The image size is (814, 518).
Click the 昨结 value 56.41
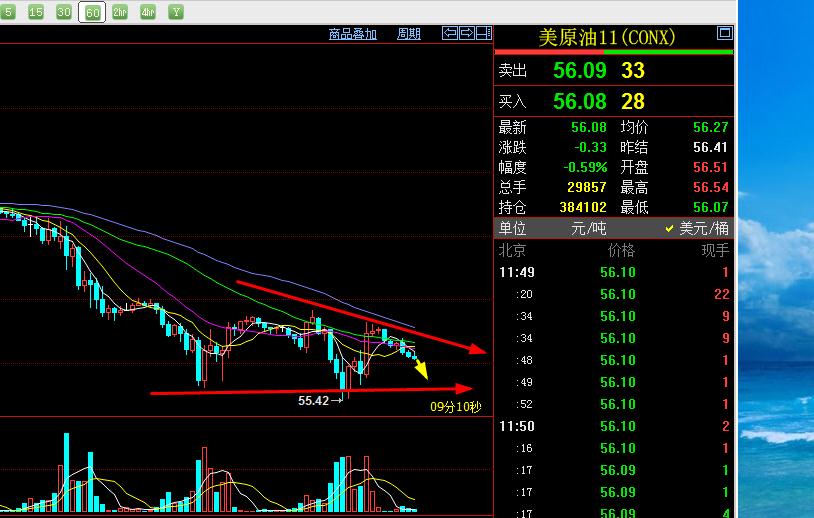(711, 147)
